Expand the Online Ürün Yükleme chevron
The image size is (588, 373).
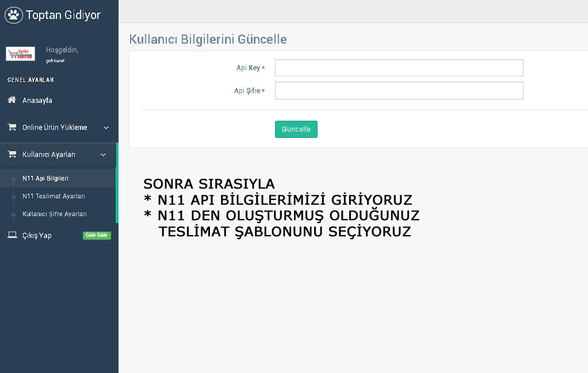(x=106, y=128)
